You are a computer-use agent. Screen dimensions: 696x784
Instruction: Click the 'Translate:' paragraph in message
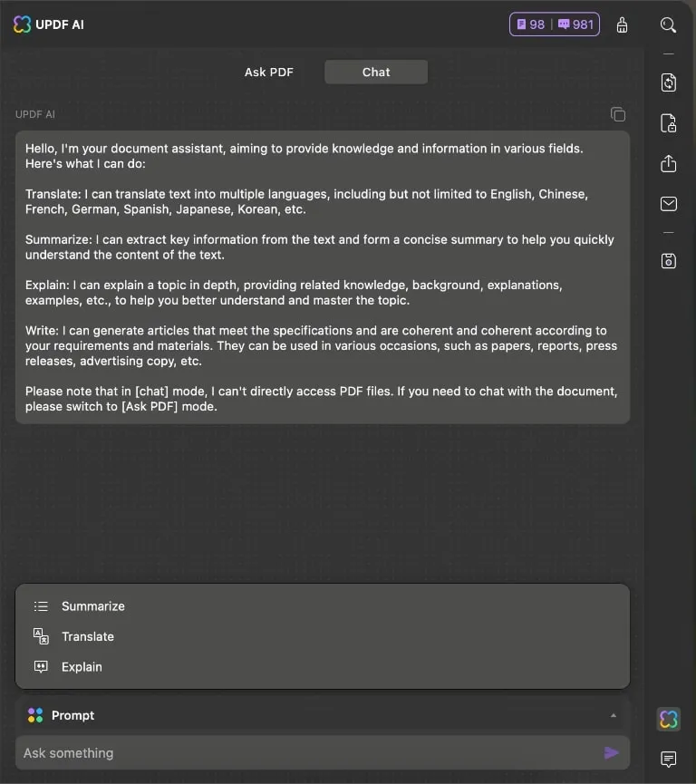pyautogui.click(x=306, y=201)
